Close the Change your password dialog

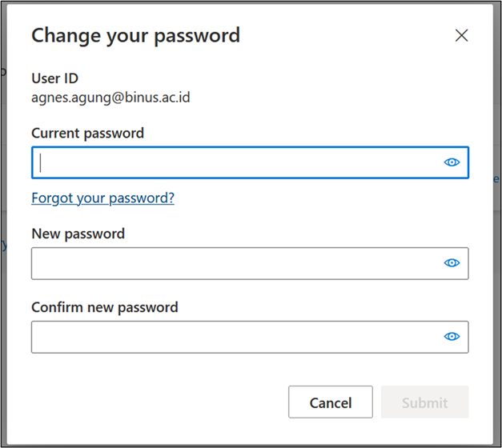point(461,35)
